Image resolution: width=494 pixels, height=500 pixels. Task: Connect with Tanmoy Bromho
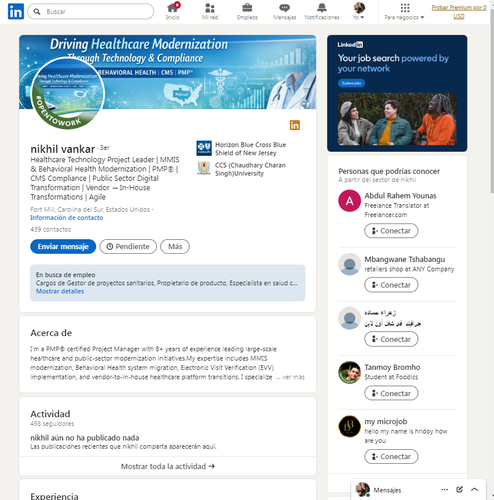coord(391,393)
